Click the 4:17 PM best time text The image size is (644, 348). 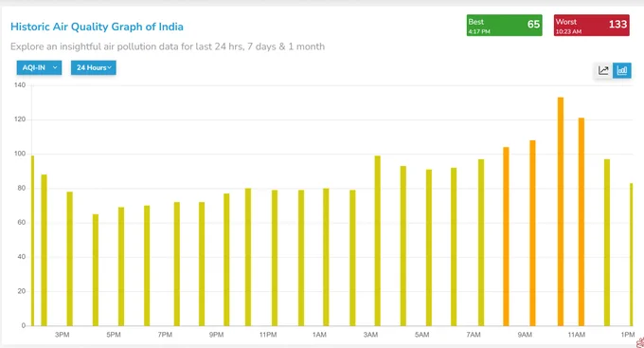[x=479, y=31]
